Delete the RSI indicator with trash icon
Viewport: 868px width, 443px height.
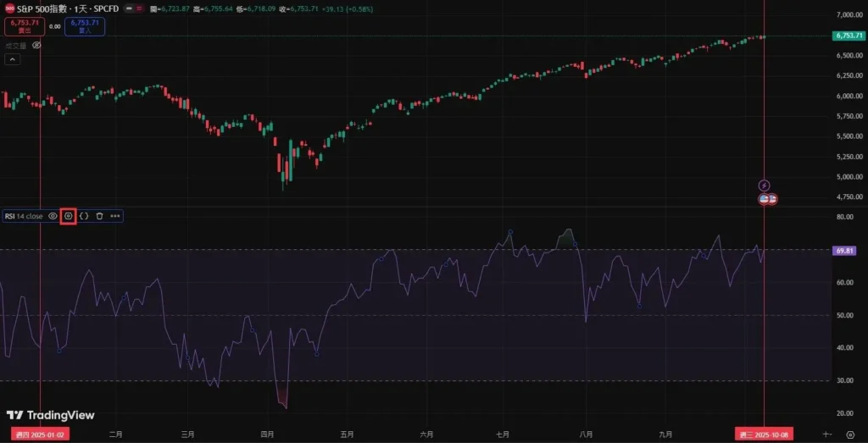pyautogui.click(x=99, y=216)
